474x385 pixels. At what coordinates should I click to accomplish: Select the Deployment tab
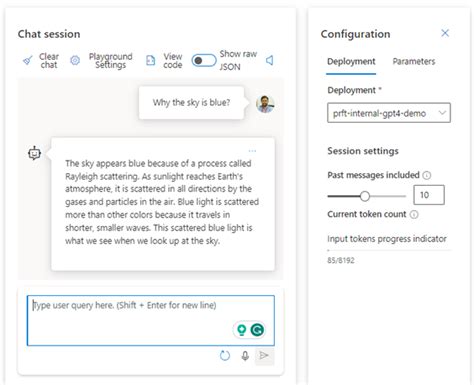coord(351,62)
